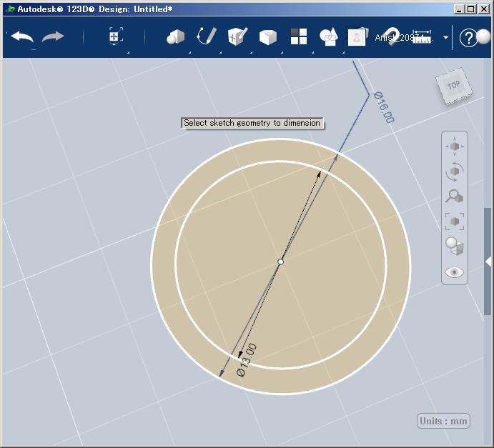Maximize the 123D Design window
The image size is (494, 448).
point(470,9)
